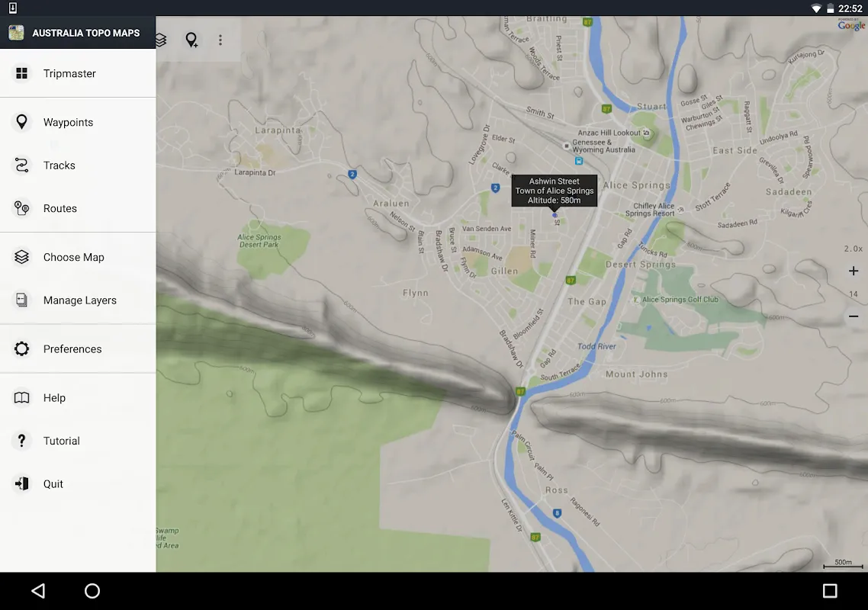Screen dimensions: 868x610
Task: Tap the Quit exit icon
Action: coord(21,483)
